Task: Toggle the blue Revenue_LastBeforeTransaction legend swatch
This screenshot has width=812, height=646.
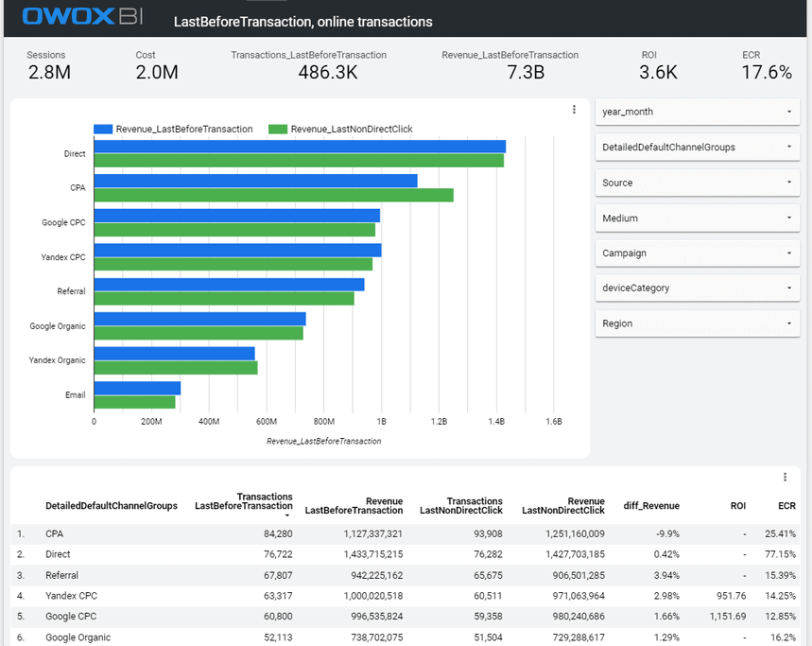Action: click(103, 130)
